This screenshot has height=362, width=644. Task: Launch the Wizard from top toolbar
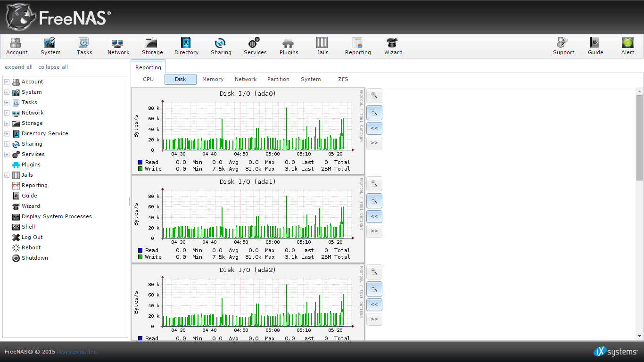click(x=393, y=46)
